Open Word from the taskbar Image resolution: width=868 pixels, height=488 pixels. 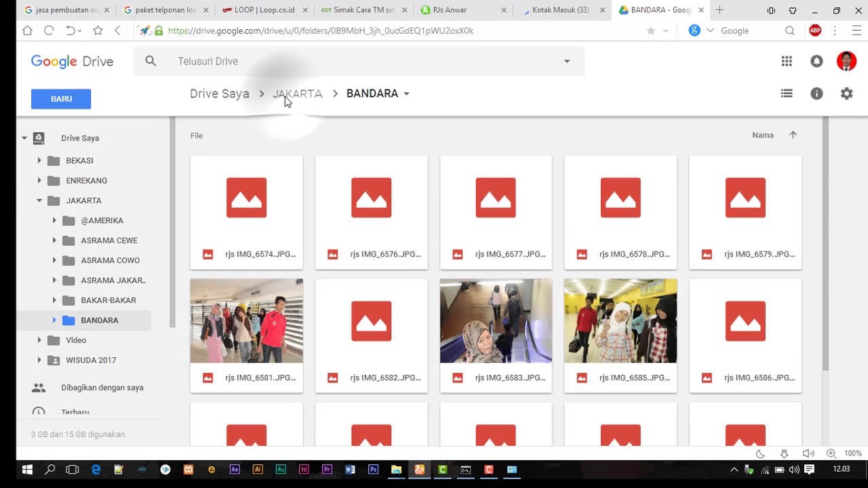pyautogui.click(x=350, y=469)
